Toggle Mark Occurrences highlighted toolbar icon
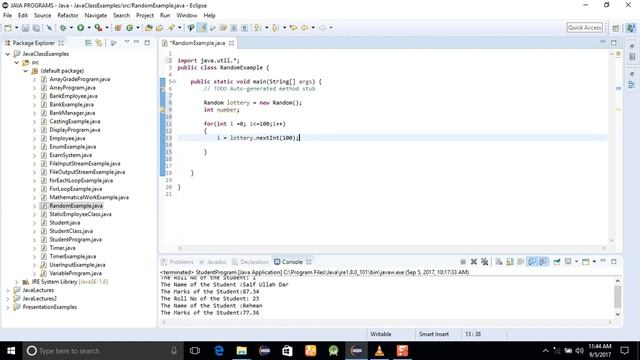The height and width of the screenshot is (360, 640). point(202,28)
